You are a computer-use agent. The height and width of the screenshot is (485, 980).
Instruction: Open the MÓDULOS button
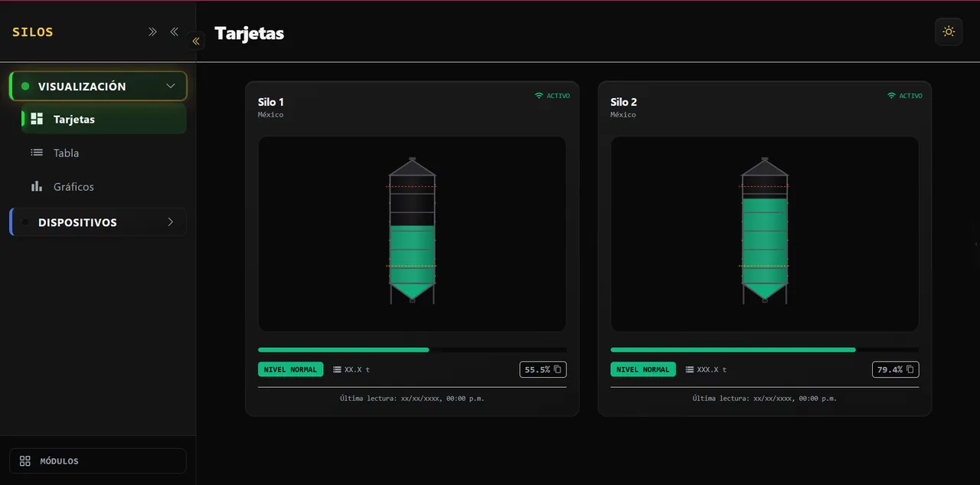(98, 460)
